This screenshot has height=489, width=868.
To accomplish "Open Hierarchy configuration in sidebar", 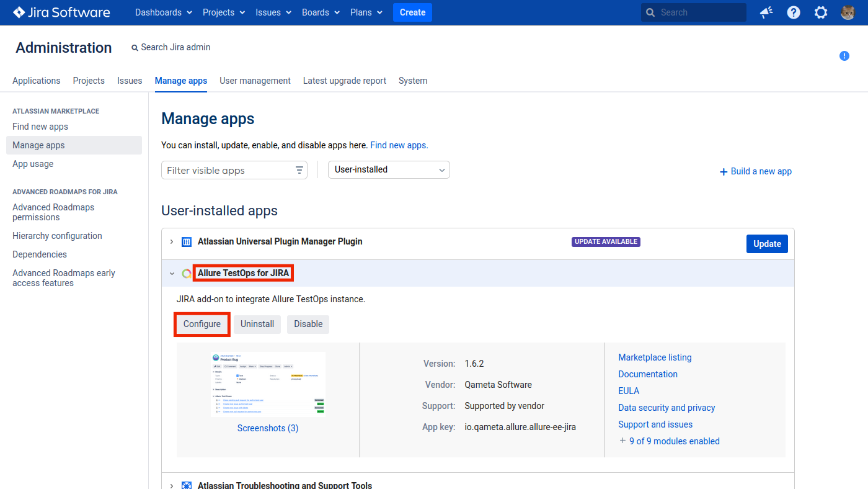I will click(x=57, y=236).
